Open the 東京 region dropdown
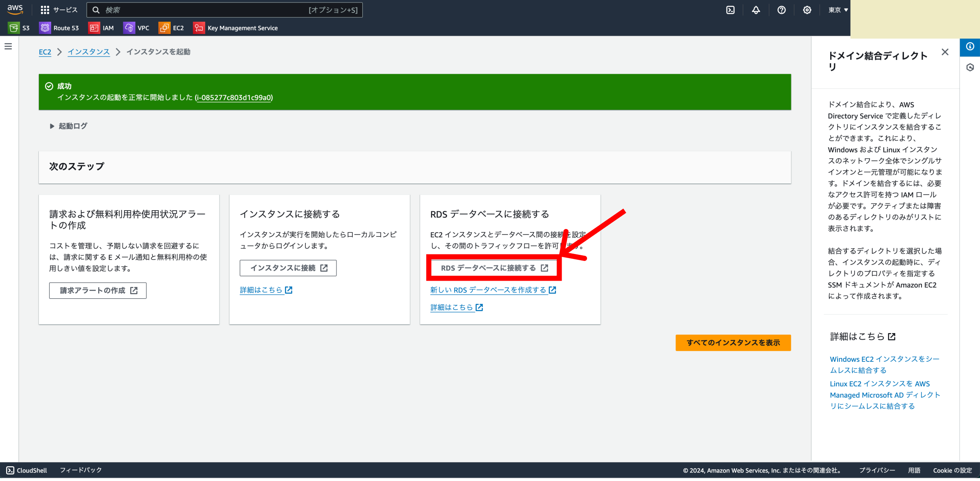Screen dimensions: 980x481 (x=838, y=10)
